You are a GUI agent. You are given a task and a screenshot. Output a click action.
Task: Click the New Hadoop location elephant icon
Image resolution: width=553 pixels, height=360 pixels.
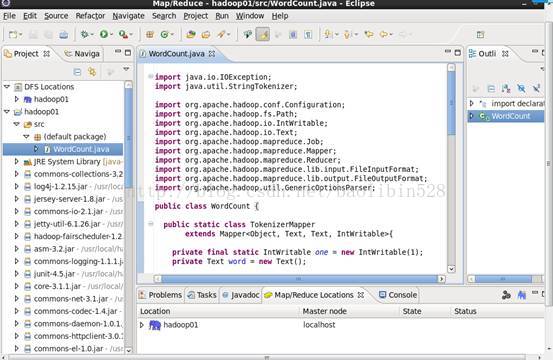pos(521,295)
